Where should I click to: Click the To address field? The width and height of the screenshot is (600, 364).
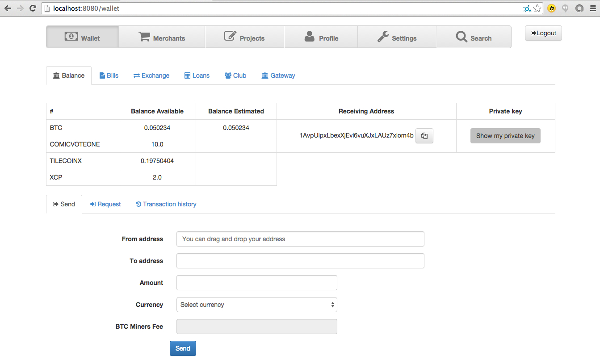click(x=300, y=261)
